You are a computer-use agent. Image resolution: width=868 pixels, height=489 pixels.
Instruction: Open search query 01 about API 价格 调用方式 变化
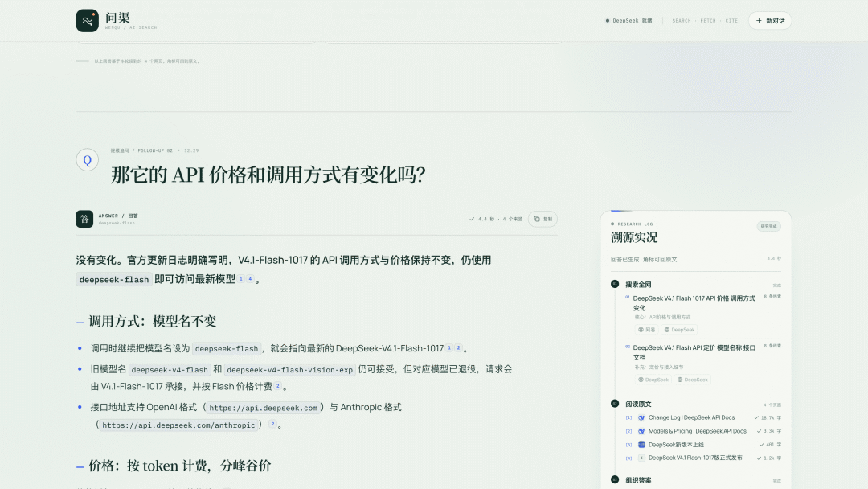[x=694, y=303]
